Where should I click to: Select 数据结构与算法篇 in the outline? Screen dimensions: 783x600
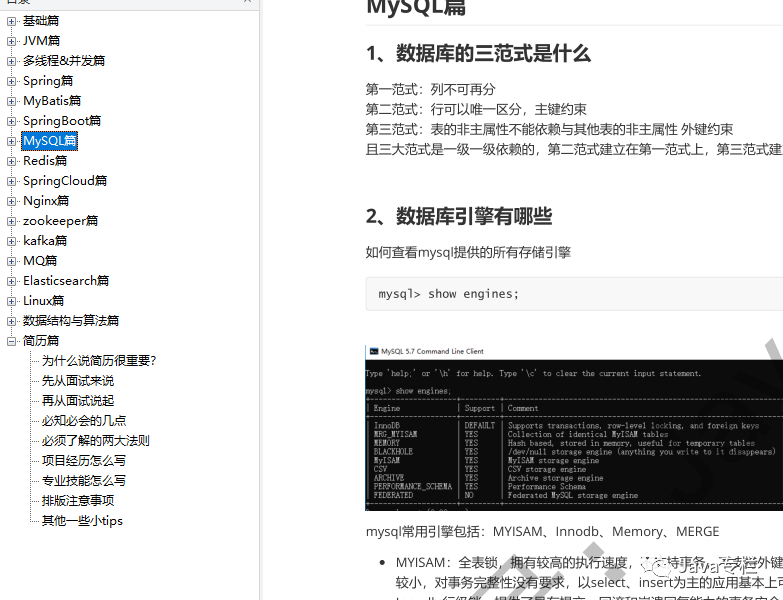(71, 320)
